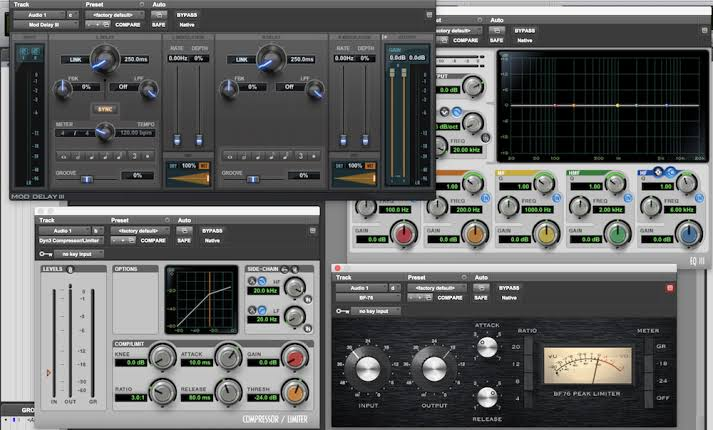
Task: Toggle the HF side-chain filter enable icon
Action: pos(307,299)
